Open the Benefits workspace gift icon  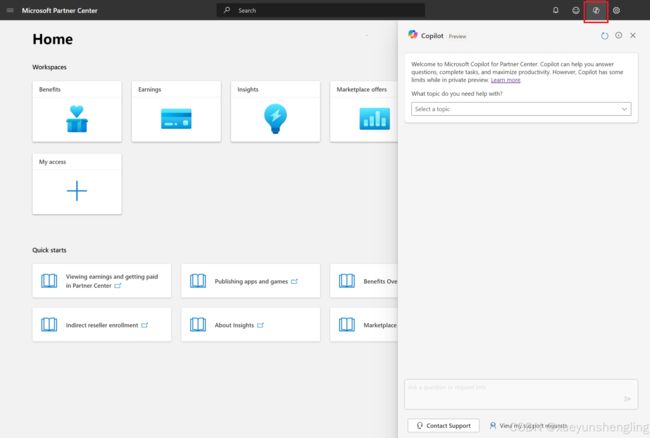click(x=77, y=119)
